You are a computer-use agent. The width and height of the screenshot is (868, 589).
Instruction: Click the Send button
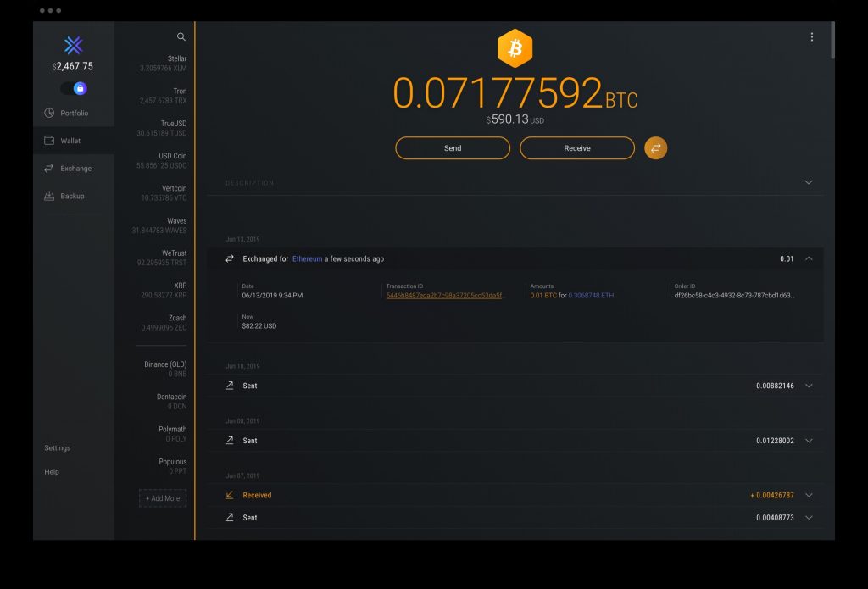pos(453,147)
